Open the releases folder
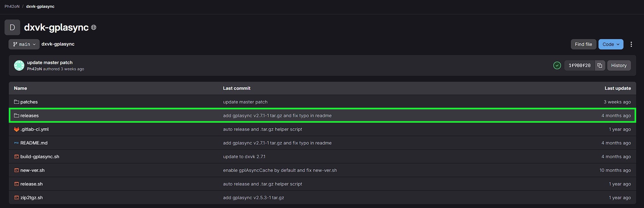 tap(29, 116)
